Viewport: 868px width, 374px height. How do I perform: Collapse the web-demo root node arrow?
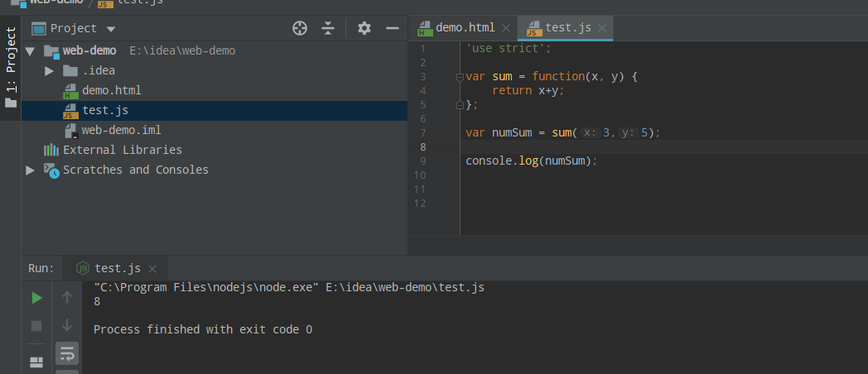(30, 51)
